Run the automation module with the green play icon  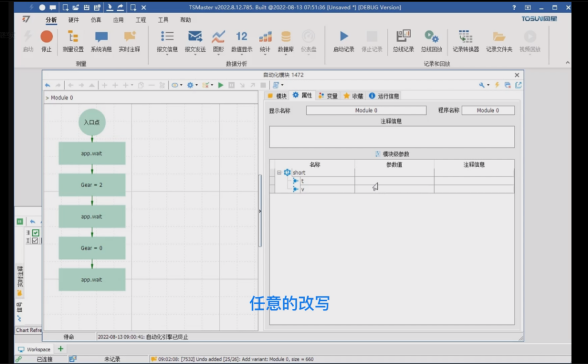tap(221, 84)
